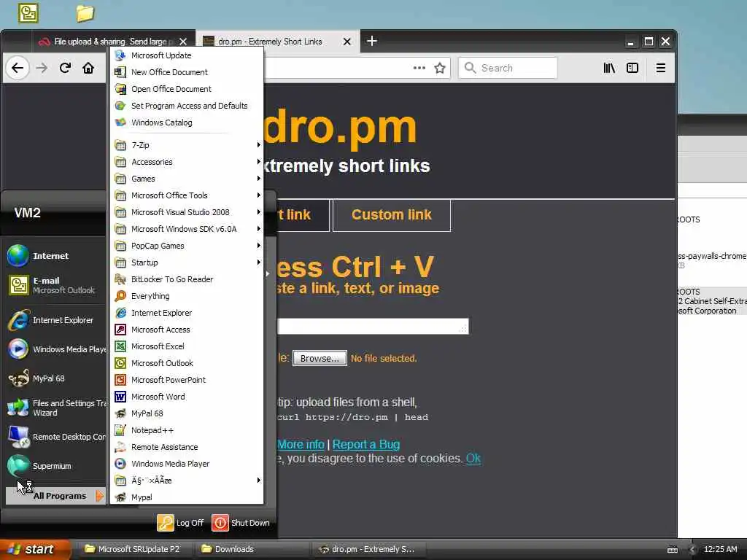
Task: Close the dro.pm tab
Action: [347, 42]
